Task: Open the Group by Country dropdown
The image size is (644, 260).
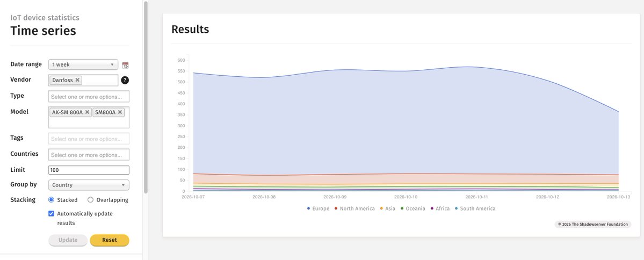Action: [x=89, y=185]
